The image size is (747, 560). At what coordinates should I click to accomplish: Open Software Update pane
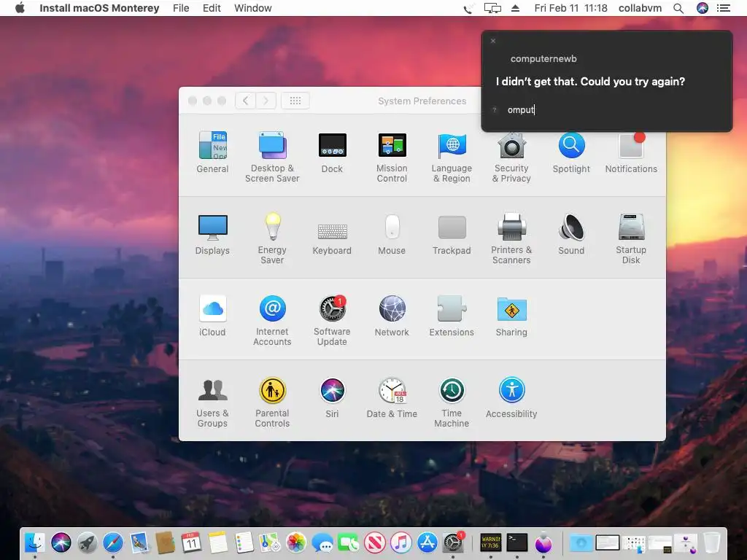[x=332, y=320]
